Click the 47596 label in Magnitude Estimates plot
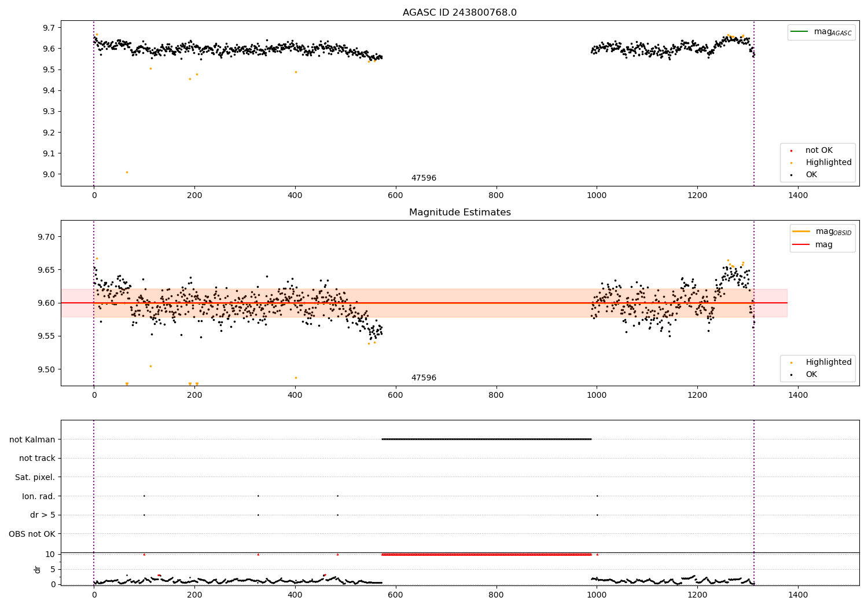This screenshot has width=868, height=608. pos(424,378)
